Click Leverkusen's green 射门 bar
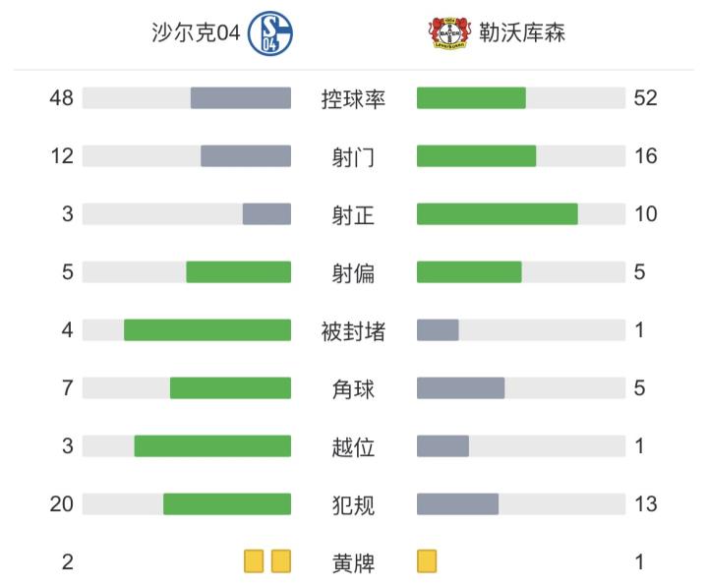The height and width of the screenshot is (588, 708). (477, 156)
